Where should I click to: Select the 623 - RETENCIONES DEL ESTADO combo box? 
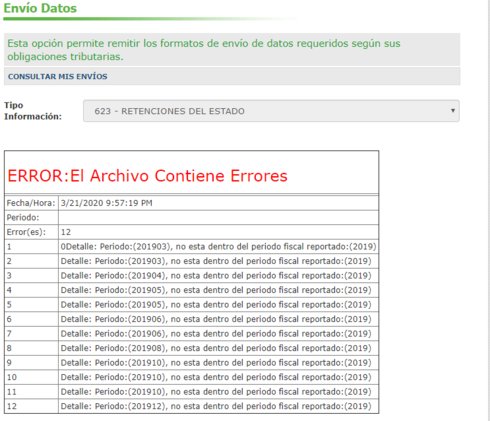271,111
